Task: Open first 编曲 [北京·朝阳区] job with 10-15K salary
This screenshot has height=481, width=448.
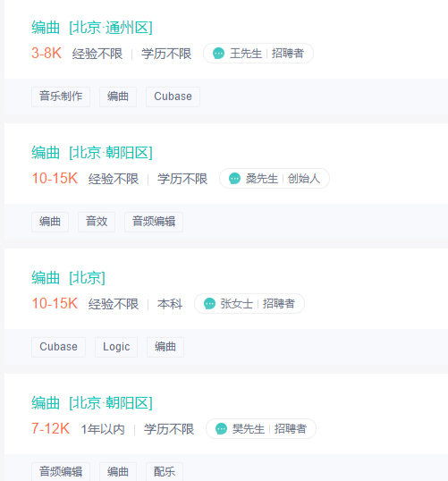Action: point(92,153)
